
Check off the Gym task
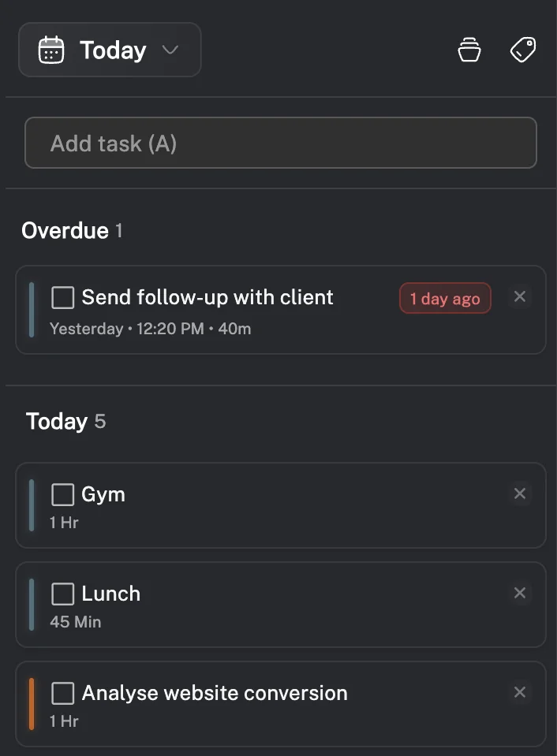(62, 494)
